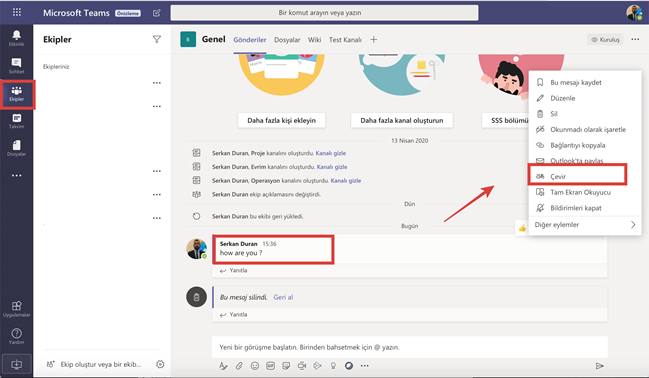Click the emoji smiley icon in compose bar
Viewport: 649px width, 378px height.
[x=255, y=366]
